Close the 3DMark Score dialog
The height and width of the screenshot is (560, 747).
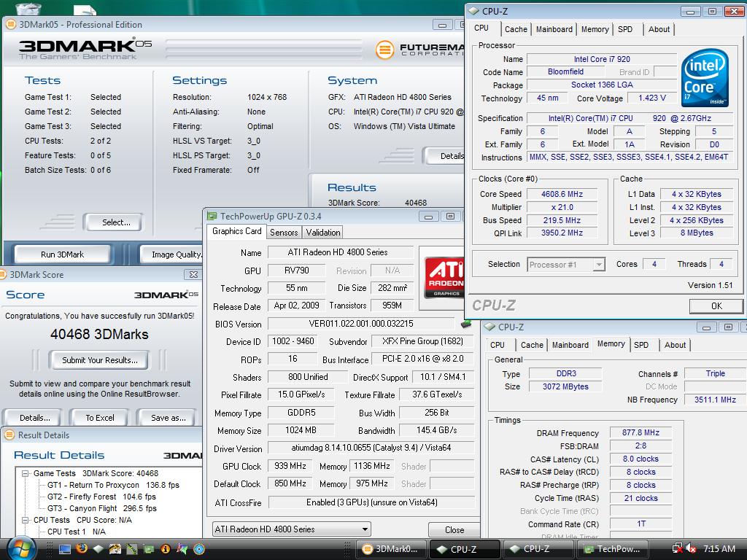coord(193,274)
